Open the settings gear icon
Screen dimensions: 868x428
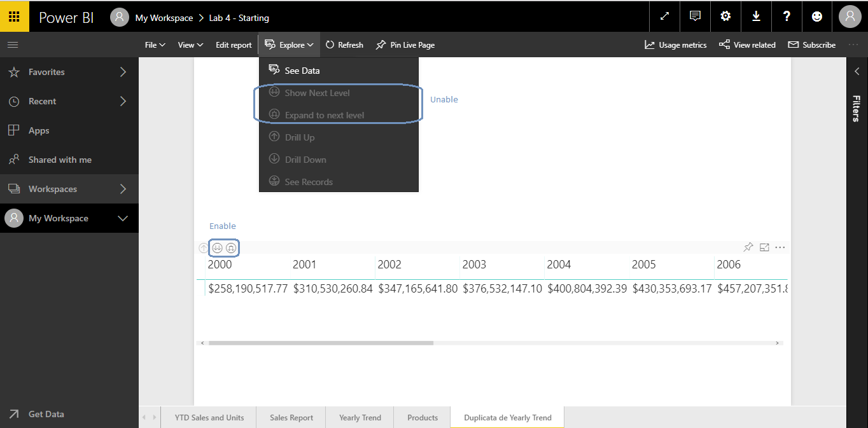[725, 17]
